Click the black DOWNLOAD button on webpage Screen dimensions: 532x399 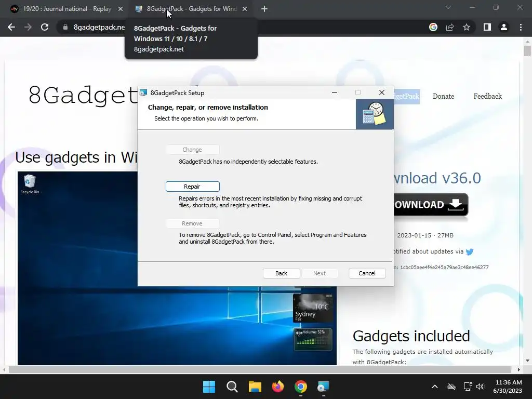pyautogui.click(x=431, y=205)
